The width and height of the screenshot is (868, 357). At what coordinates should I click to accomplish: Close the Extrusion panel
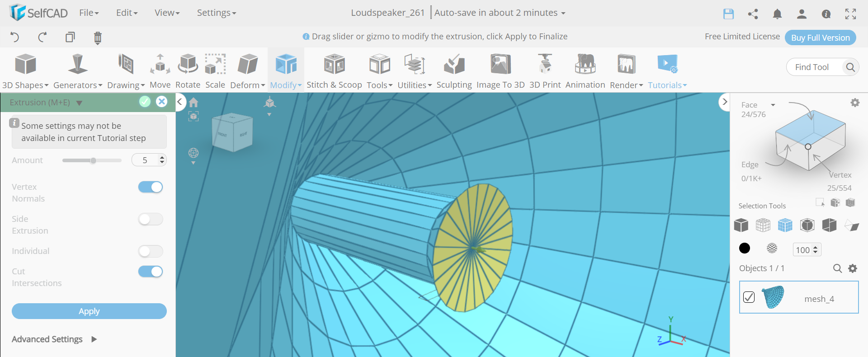pos(161,102)
